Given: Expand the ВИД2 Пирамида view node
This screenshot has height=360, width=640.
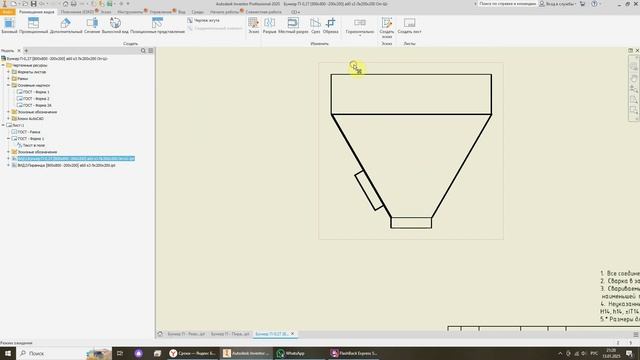Looking at the screenshot, I should [x=9, y=165].
